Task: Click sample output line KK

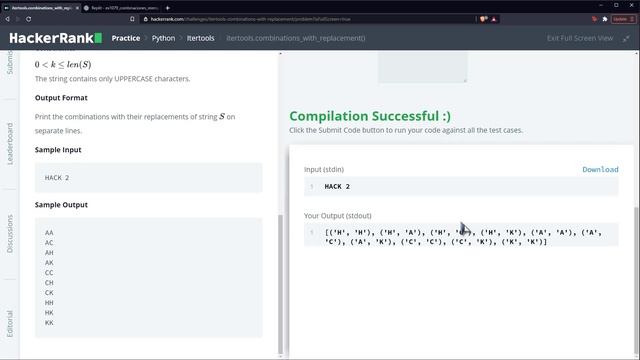Action: 49,323
